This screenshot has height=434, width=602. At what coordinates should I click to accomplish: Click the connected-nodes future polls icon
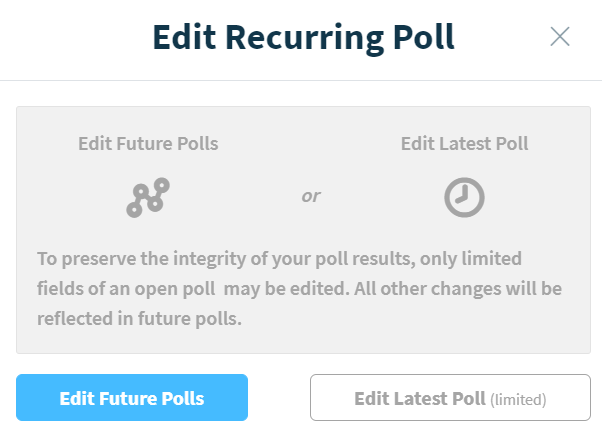[148, 198]
